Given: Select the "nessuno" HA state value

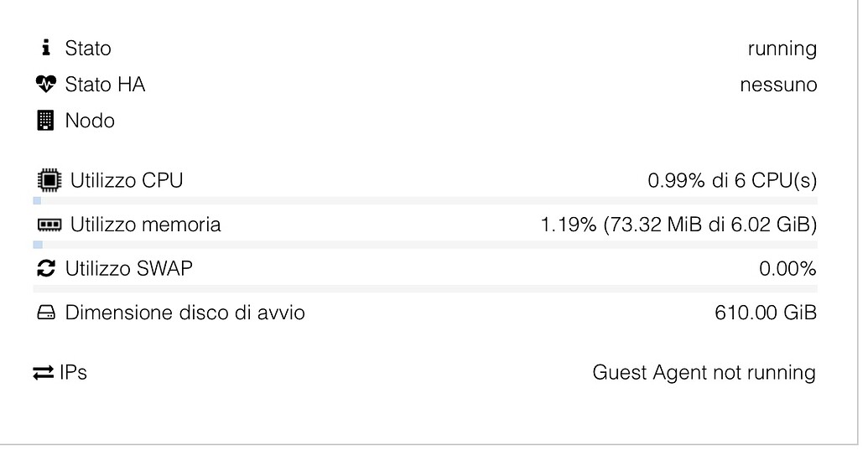Looking at the screenshot, I should click(x=778, y=85).
